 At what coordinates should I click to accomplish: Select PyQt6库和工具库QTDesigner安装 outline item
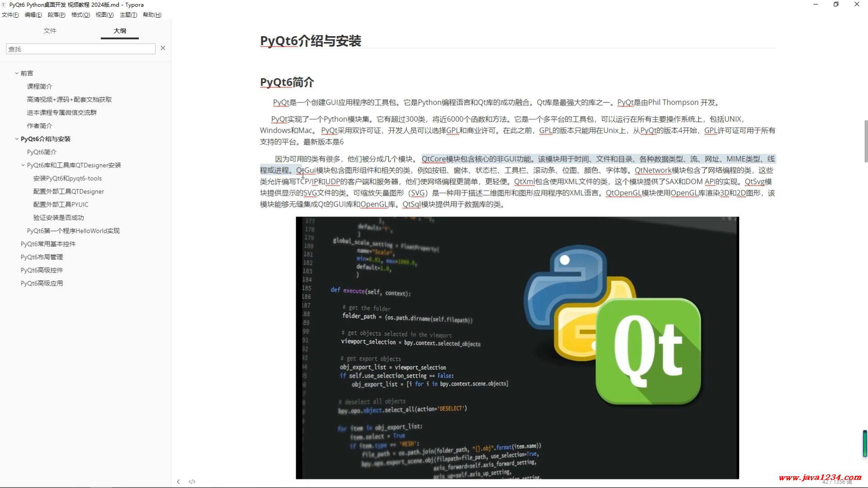point(74,165)
